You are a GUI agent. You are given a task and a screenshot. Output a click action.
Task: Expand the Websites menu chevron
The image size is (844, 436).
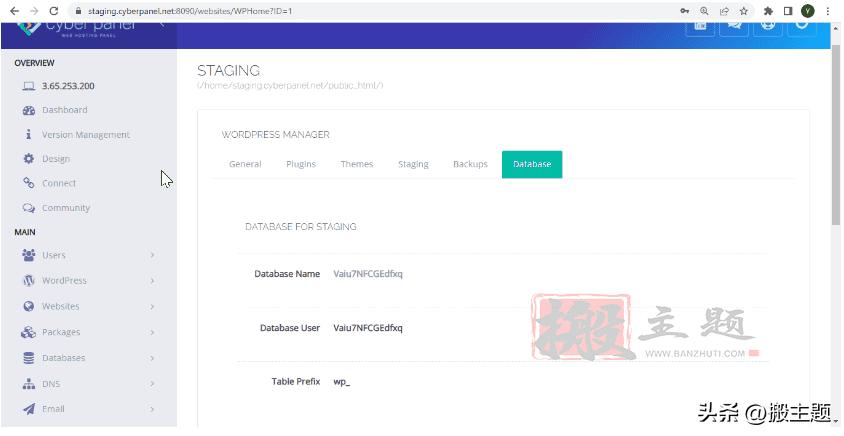click(x=152, y=306)
